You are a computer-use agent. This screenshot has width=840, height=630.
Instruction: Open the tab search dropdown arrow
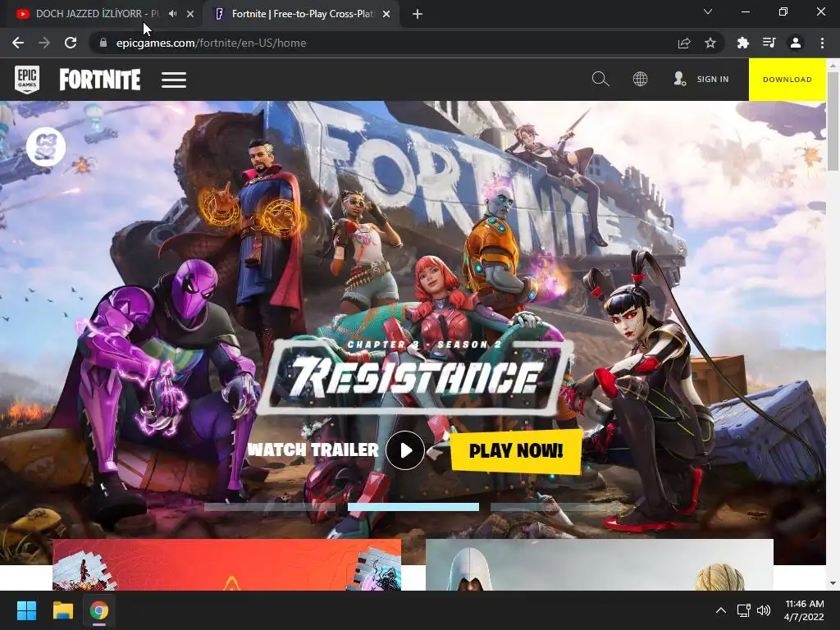tap(708, 11)
